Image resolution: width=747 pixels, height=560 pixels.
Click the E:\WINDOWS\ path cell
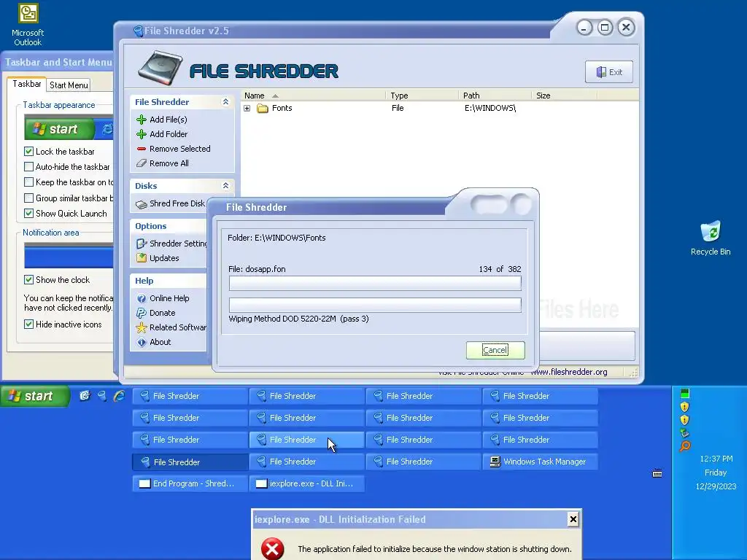tap(490, 108)
